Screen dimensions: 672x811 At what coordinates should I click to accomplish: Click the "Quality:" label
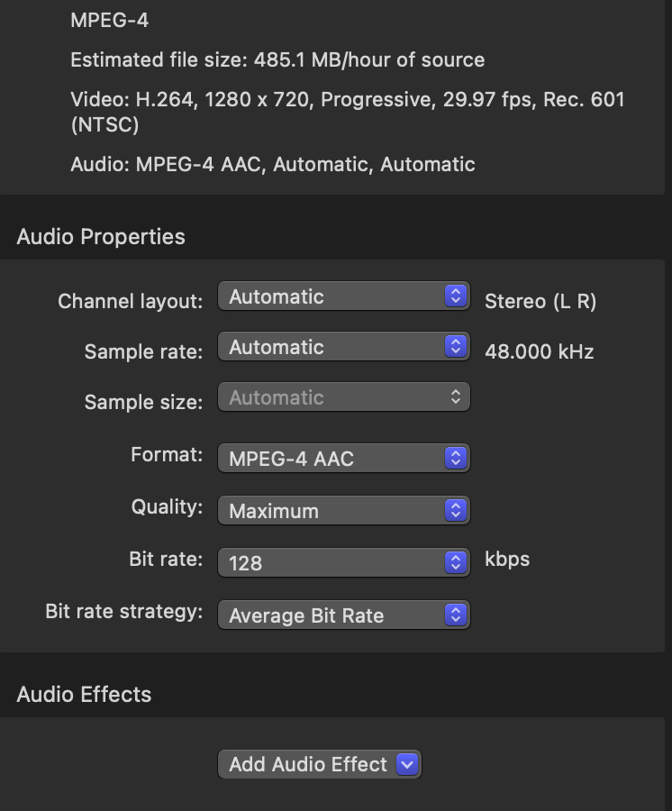click(x=168, y=507)
